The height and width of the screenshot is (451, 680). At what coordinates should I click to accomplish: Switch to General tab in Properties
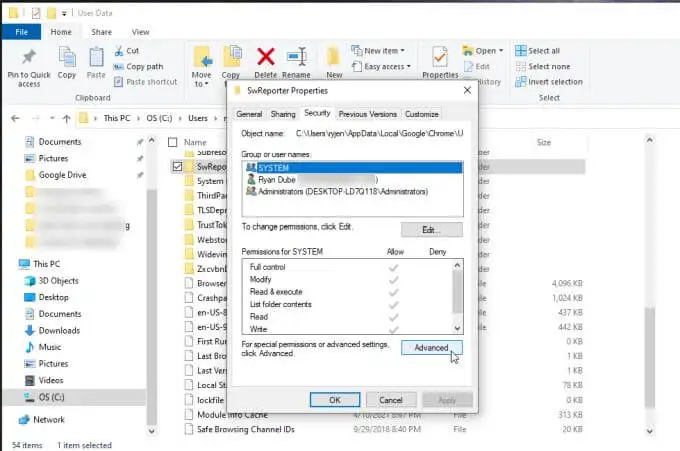[249, 114]
